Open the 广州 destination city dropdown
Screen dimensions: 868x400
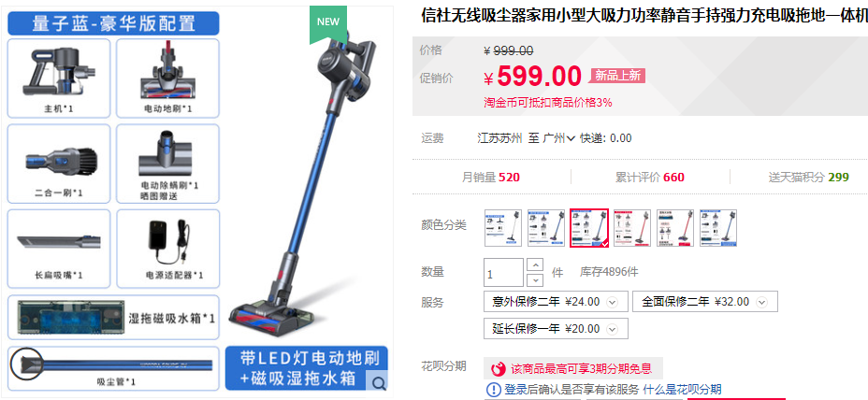[x=559, y=138]
